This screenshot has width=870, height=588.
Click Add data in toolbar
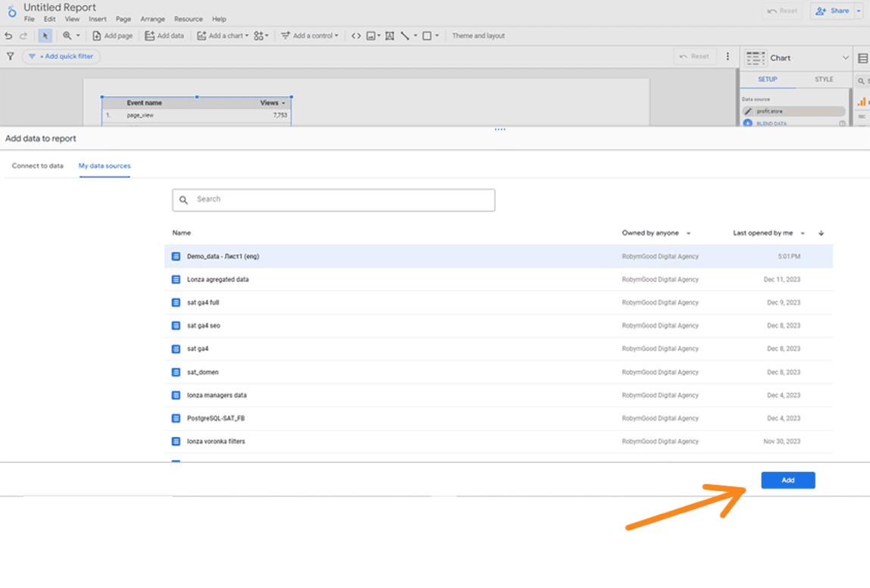click(164, 36)
